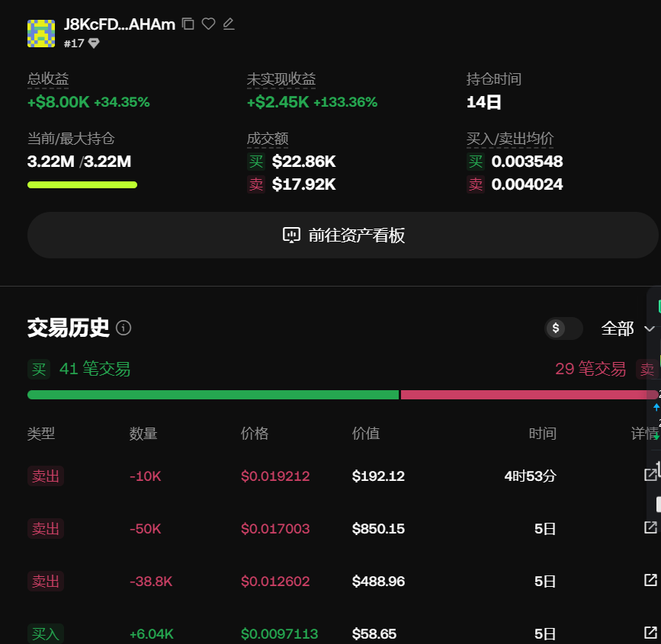The height and width of the screenshot is (644, 661).
Task: Click the wallet address text J8KcFD...AHAm
Action: point(120,24)
